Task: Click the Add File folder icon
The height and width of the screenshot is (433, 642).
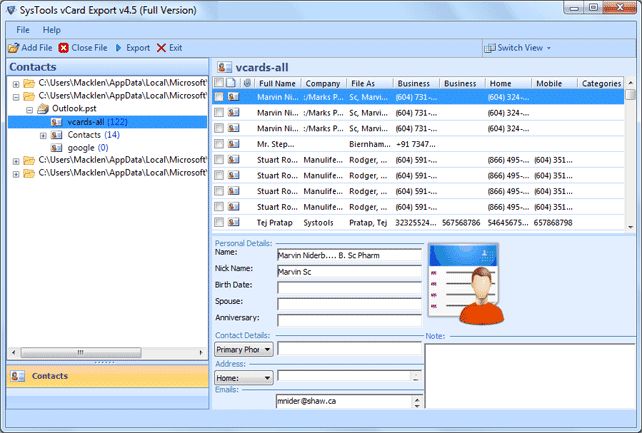Action: coord(13,47)
